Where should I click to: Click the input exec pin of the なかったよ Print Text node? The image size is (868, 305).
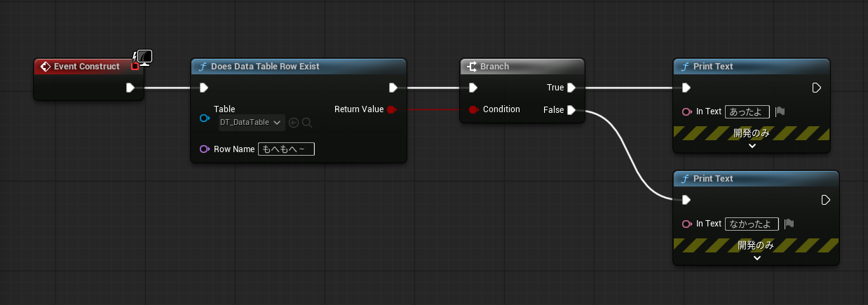[686, 200]
